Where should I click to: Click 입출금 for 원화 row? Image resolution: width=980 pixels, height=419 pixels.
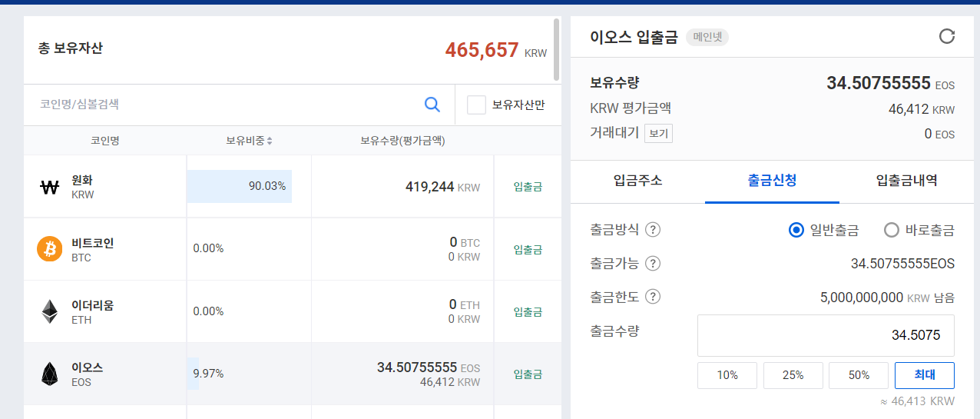click(528, 187)
